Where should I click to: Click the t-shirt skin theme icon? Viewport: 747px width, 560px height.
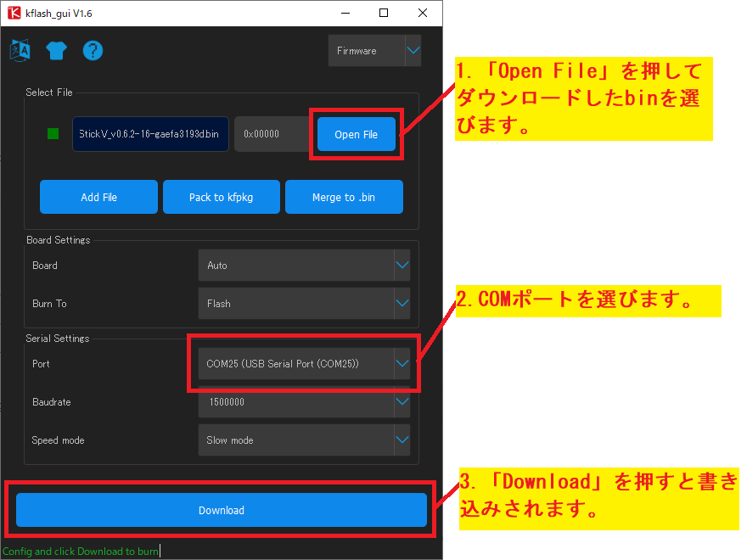click(56, 50)
